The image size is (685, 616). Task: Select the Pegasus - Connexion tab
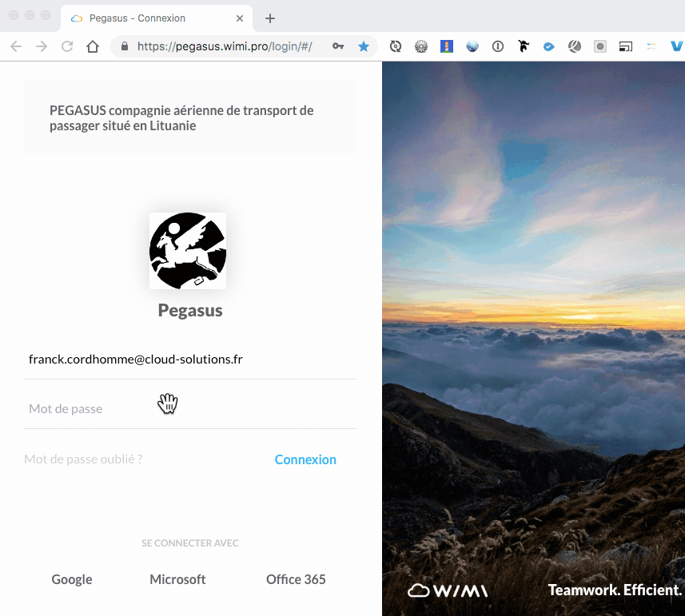click(144, 18)
